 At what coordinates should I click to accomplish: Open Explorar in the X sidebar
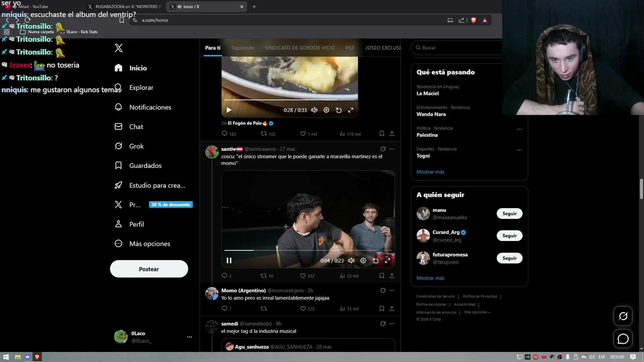coord(133,87)
